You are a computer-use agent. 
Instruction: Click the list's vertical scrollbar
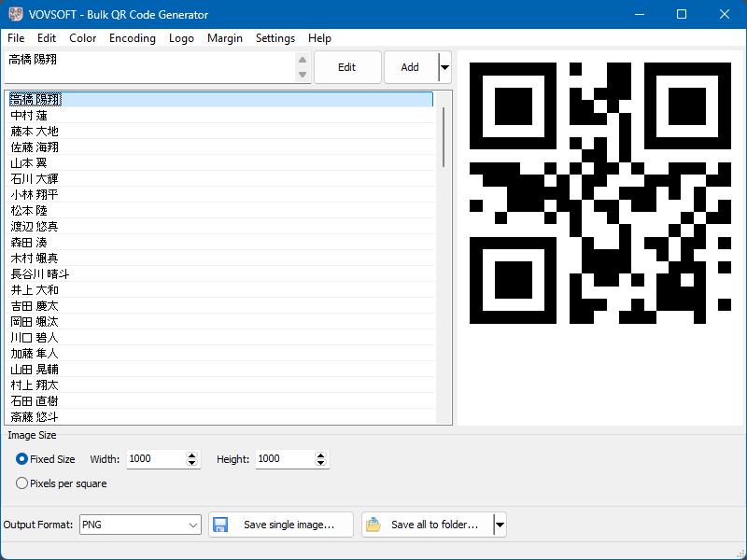tap(444, 135)
